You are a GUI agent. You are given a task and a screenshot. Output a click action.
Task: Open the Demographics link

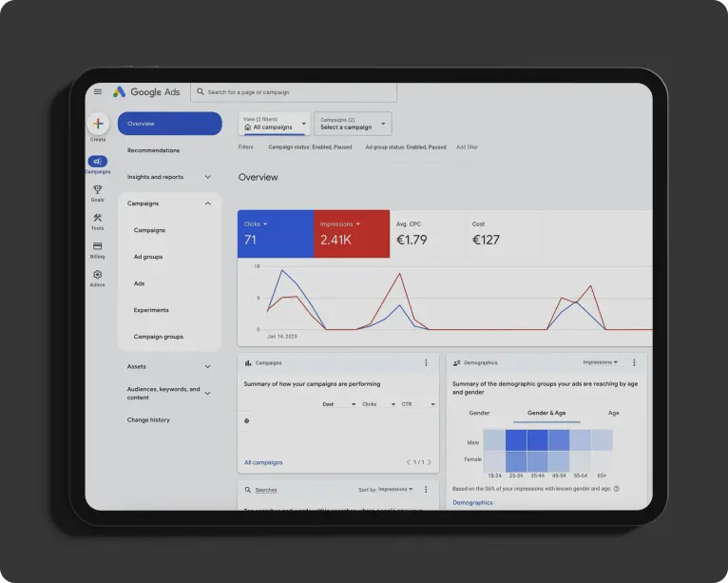(x=472, y=502)
